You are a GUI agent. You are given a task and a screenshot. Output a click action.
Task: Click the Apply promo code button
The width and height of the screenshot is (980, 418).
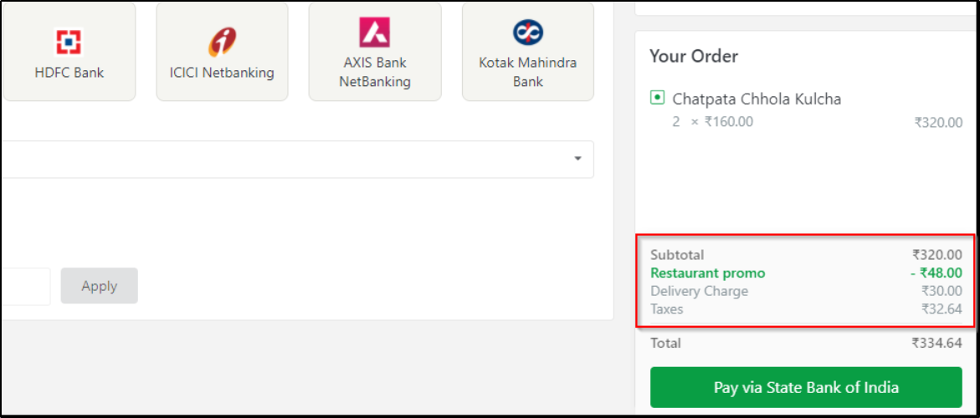[x=100, y=287]
